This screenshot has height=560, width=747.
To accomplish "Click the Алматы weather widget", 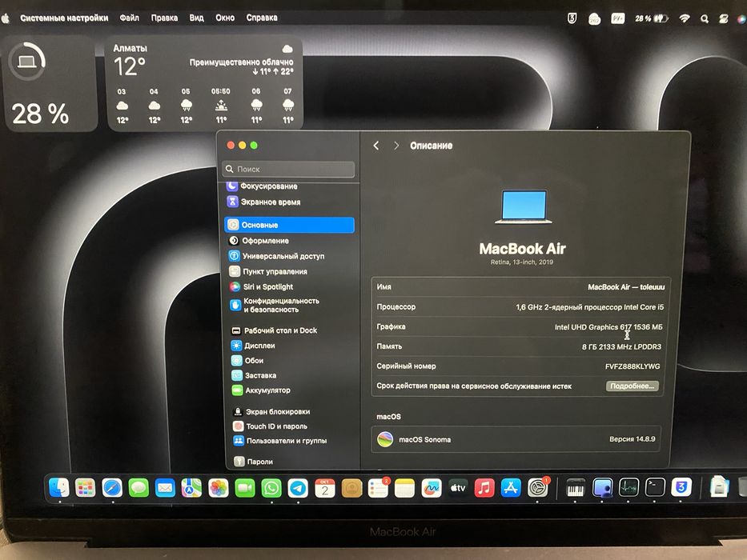I will tap(204, 82).
